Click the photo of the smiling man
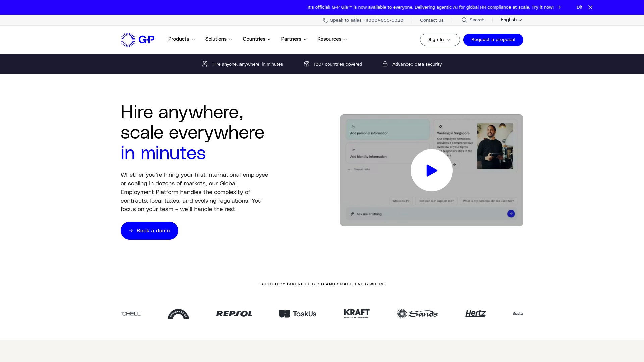The image size is (644, 362). pyautogui.click(x=495, y=146)
